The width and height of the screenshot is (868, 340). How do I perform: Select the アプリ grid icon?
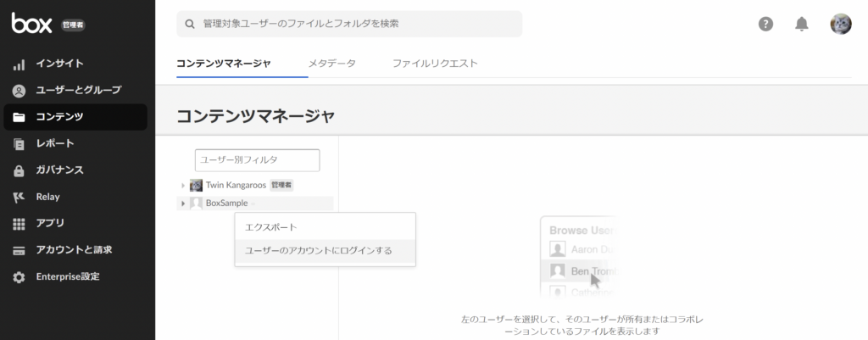pyautogui.click(x=19, y=224)
